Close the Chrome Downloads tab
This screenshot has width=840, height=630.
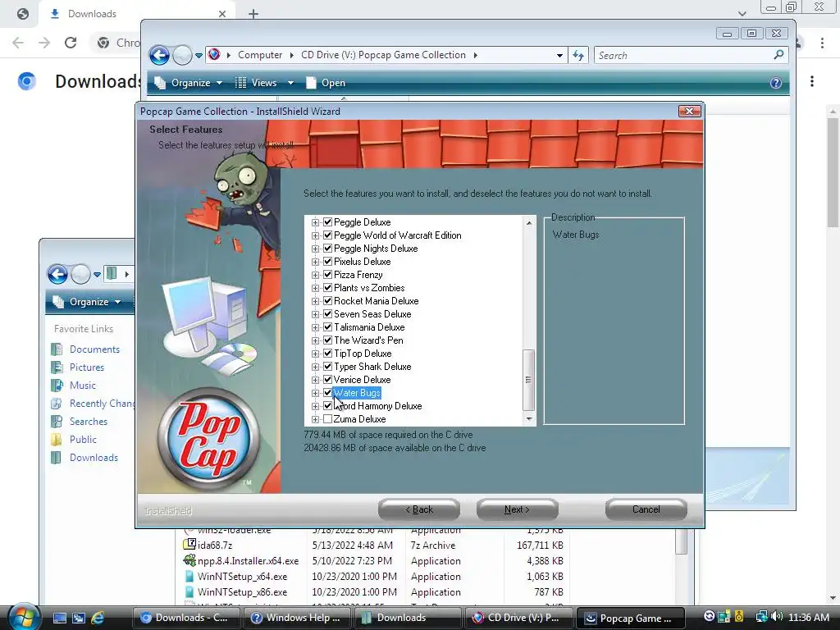(222, 14)
